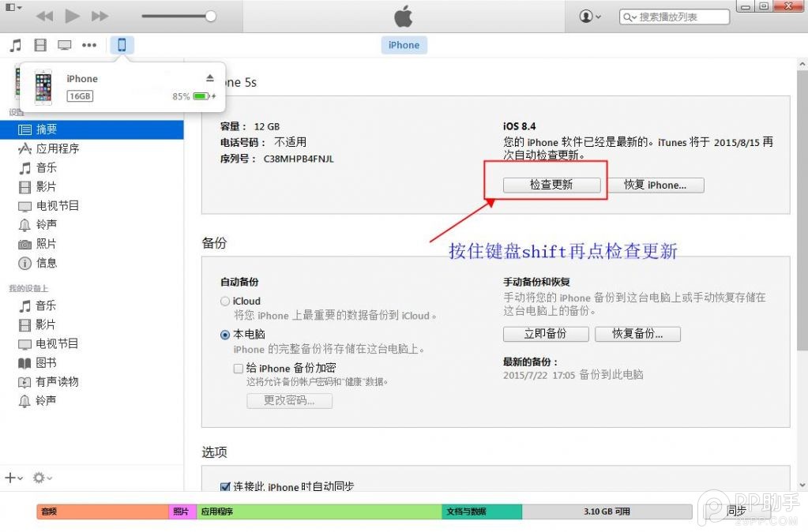Eject the iPhone device
Image resolution: width=808 pixels, height=532 pixels.
point(210,78)
